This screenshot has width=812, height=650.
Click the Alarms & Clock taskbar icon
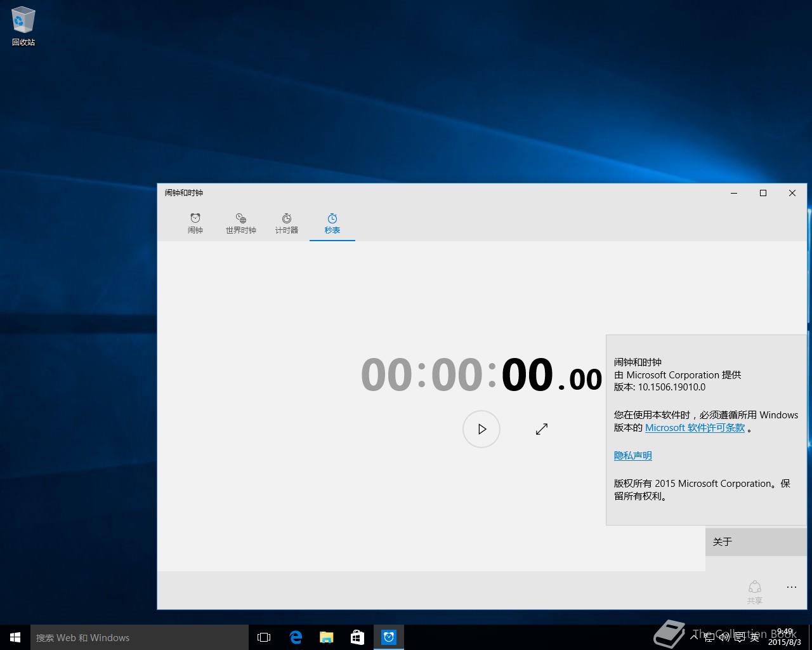pos(389,637)
